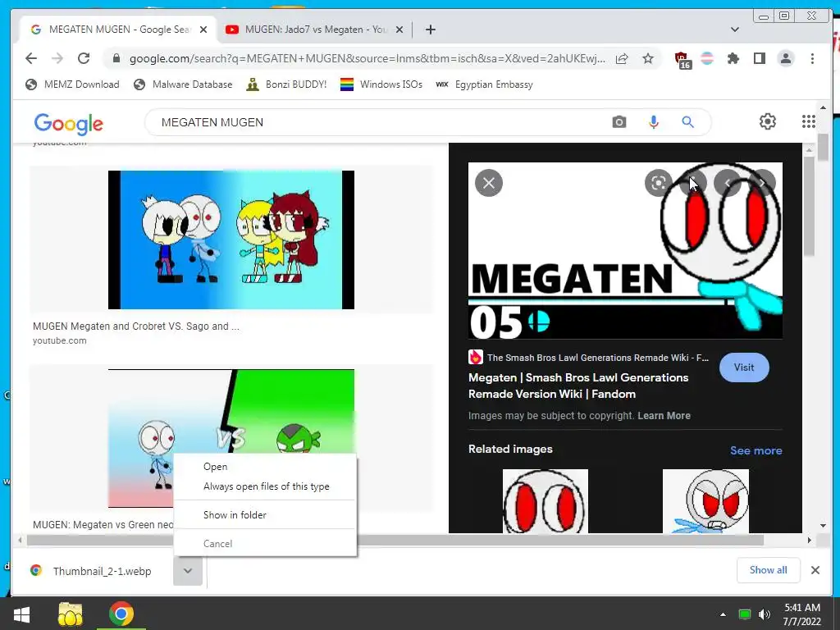Close the downloads bar
Viewport: 840px width, 630px height.
[x=815, y=570]
